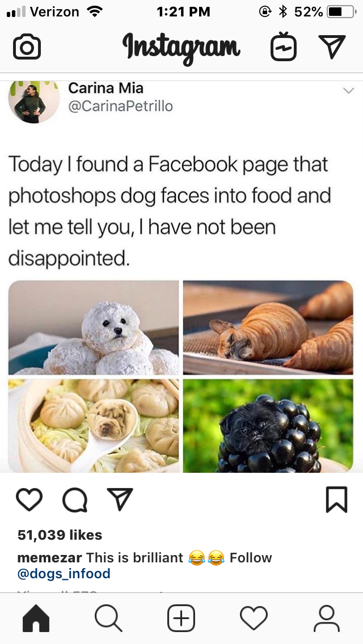The height and width of the screenshot is (644, 363).
Task: Open the camera icon in Instagram header
Action: point(27,48)
